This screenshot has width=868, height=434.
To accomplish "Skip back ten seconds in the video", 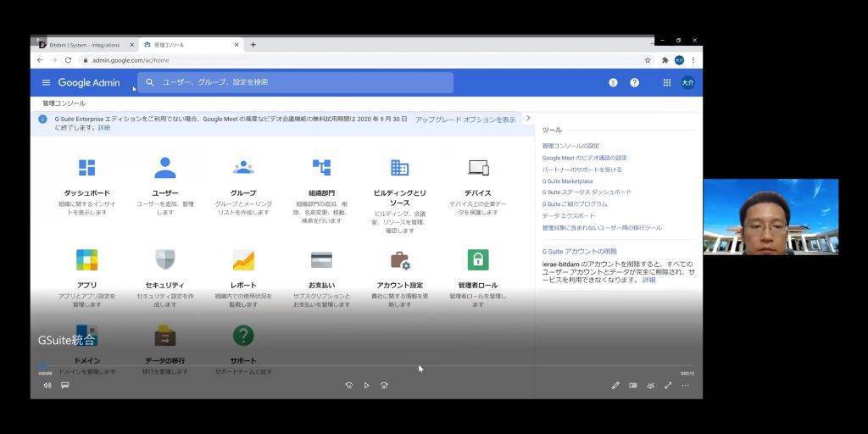I will pyautogui.click(x=348, y=386).
